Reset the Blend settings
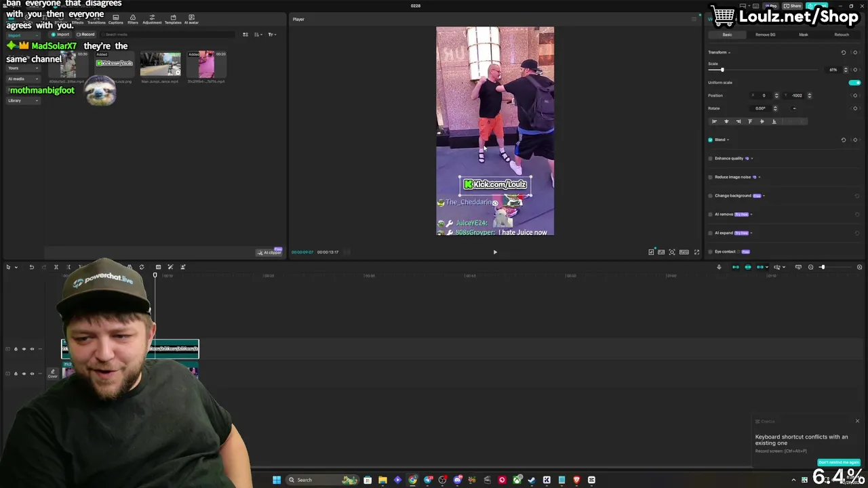This screenshot has height=488, width=868. [844, 140]
